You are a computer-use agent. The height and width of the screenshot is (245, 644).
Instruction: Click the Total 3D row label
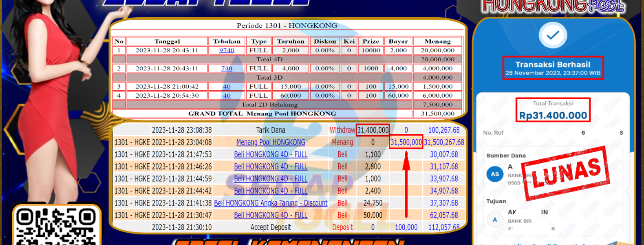pyautogui.click(x=269, y=77)
